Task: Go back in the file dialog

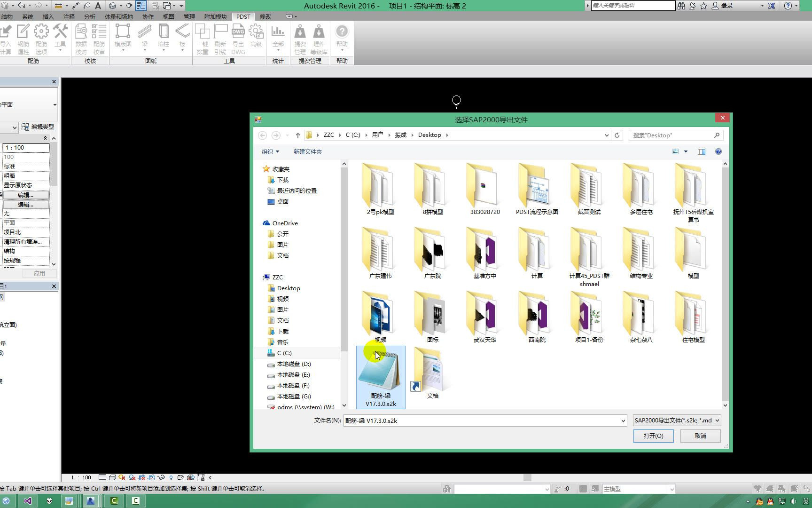Action: coord(263,135)
